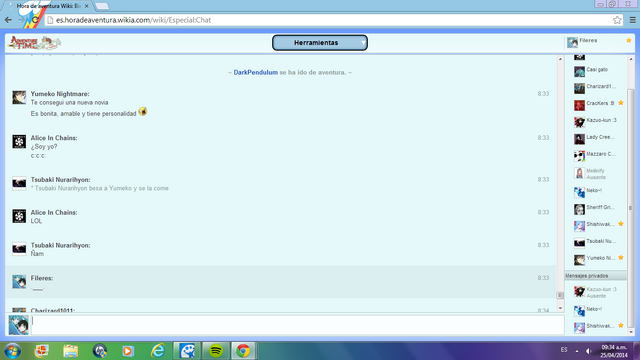Click the 'LOL' message text

pyautogui.click(x=36, y=221)
